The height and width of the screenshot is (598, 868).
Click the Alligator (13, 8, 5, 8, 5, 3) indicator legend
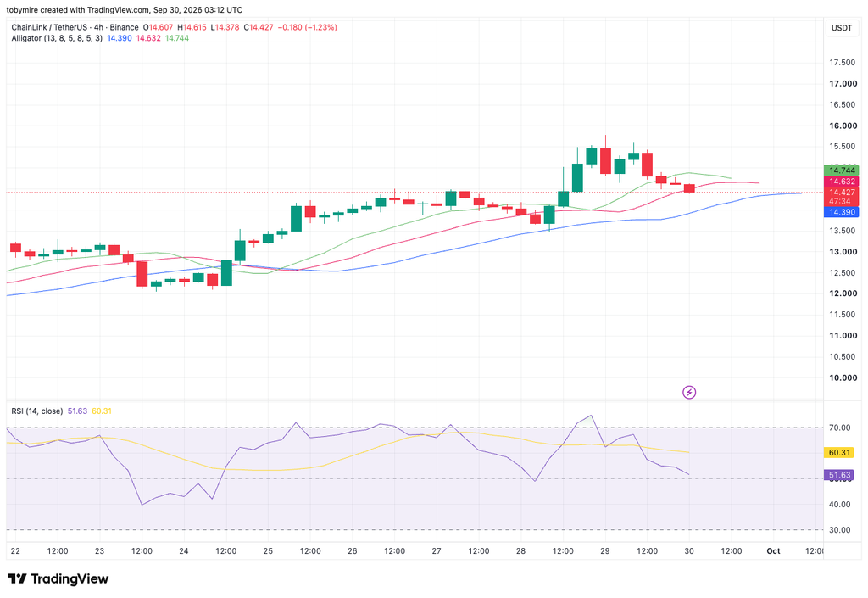[57, 38]
